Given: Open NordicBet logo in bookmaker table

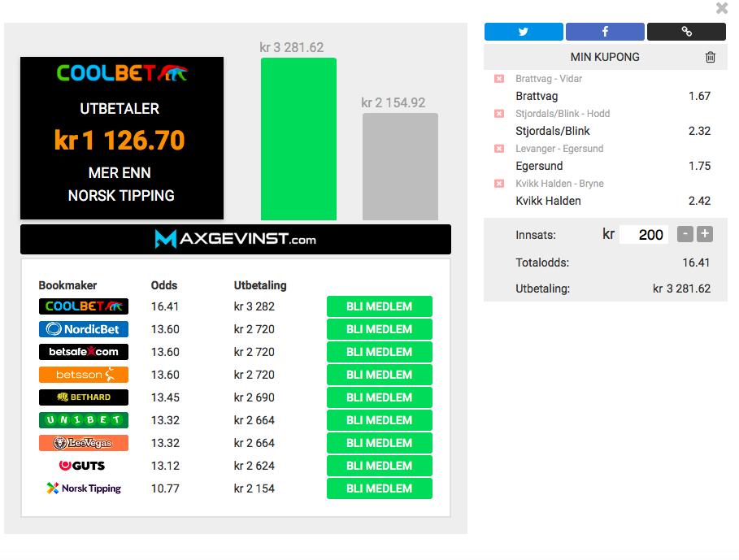Looking at the screenshot, I should 84,329.
